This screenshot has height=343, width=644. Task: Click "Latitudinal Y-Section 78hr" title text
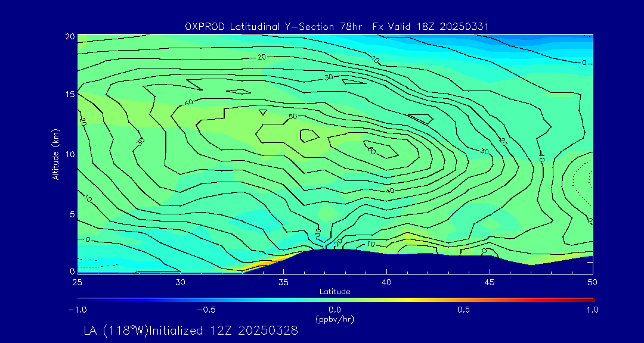pos(296,27)
